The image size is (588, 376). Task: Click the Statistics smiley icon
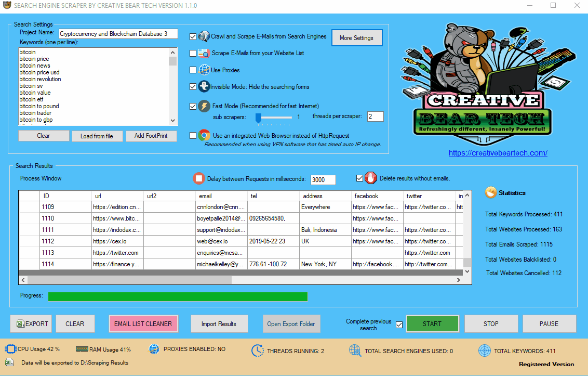click(490, 192)
